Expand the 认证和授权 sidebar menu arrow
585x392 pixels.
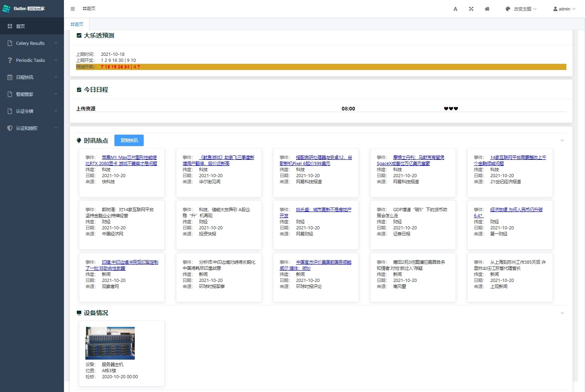(56, 128)
